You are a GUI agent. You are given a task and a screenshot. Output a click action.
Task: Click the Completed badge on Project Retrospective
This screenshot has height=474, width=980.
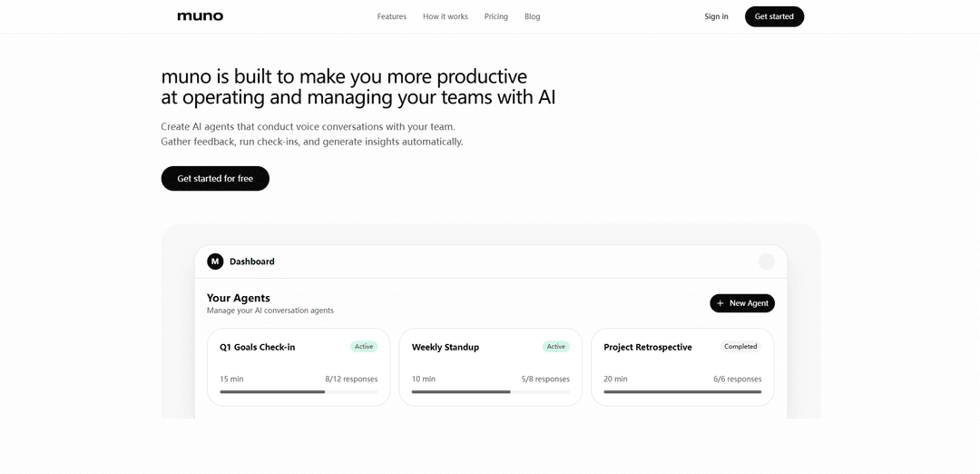click(x=740, y=347)
